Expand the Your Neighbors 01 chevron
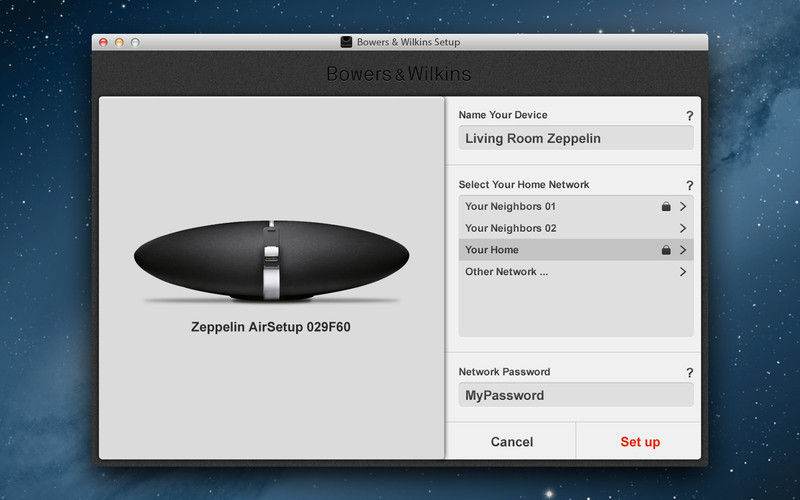800x500 pixels. pyautogui.click(x=683, y=206)
